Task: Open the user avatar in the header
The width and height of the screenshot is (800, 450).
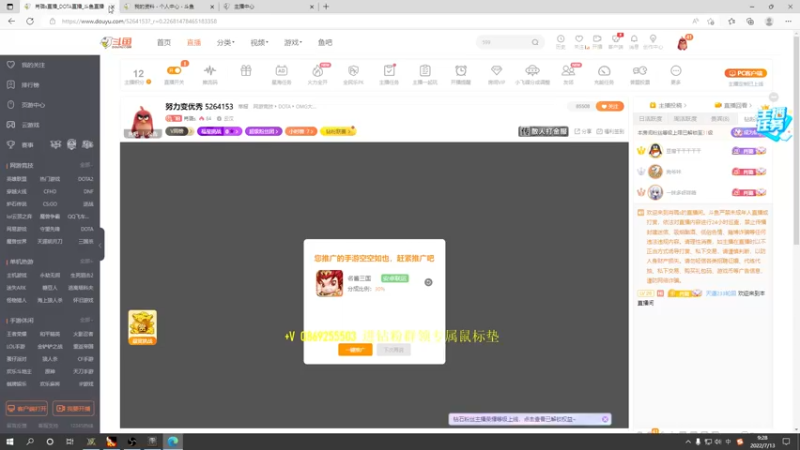Action: (683, 43)
